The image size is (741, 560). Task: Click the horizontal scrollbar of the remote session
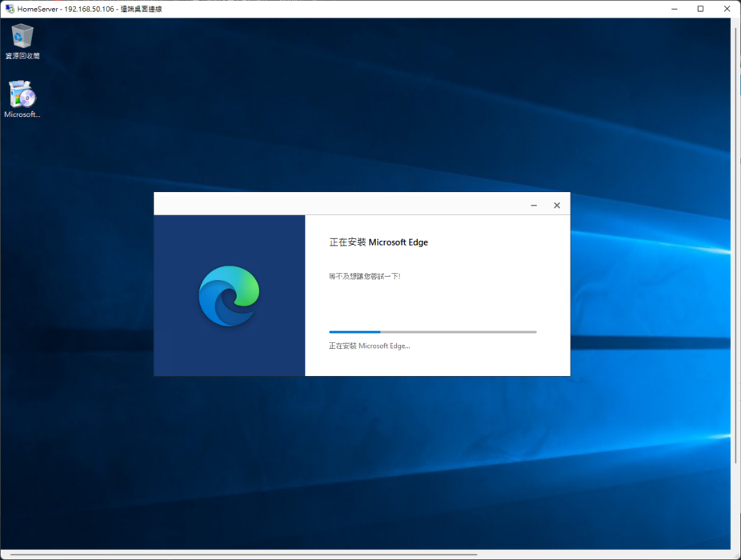pyautogui.click(x=243, y=554)
